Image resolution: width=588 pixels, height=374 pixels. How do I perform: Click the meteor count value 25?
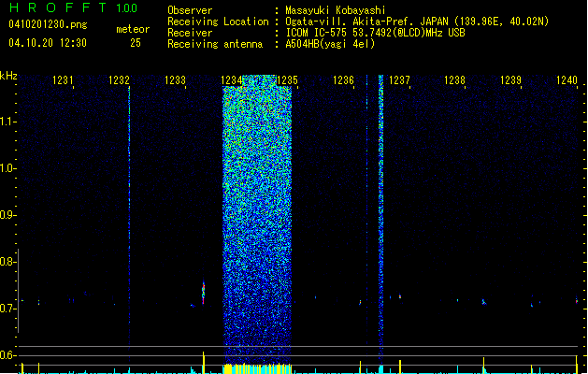coord(136,43)
